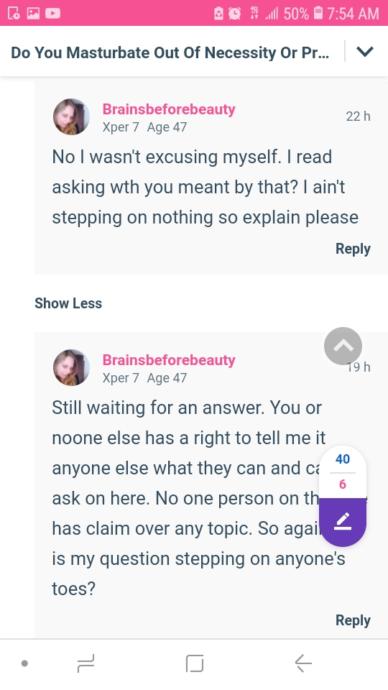Expand the question title dropdown chevron
The width and height of the screenshot is (388, 690).
(365, 52)
